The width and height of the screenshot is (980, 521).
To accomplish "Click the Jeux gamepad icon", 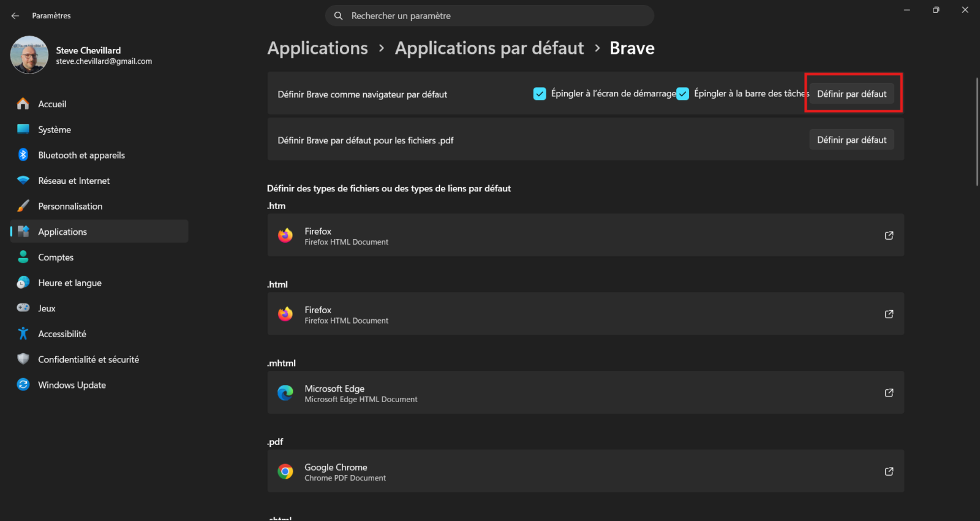I will tap(23, 308).
